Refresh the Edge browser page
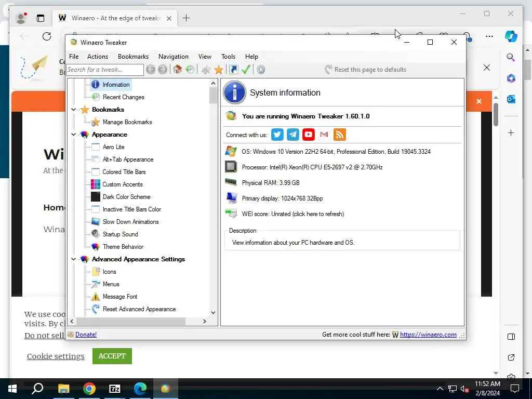532x399 pixels. [47, 36]
